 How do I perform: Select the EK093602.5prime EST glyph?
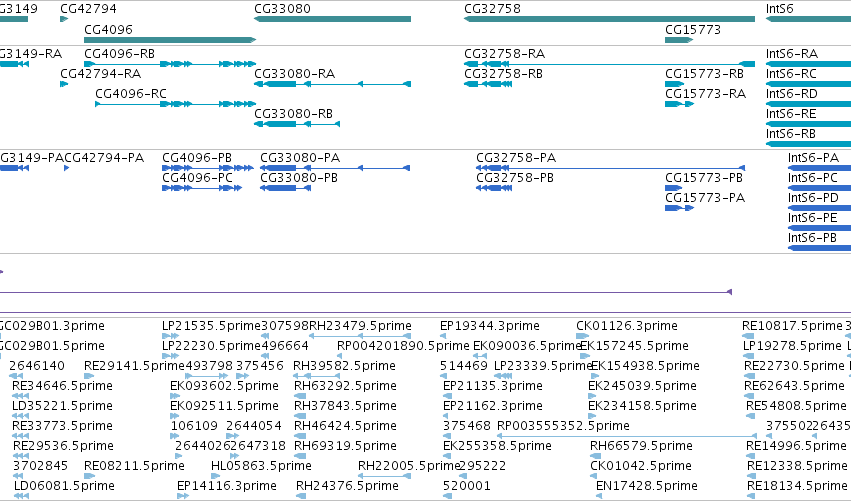click(x=175, y=396)
